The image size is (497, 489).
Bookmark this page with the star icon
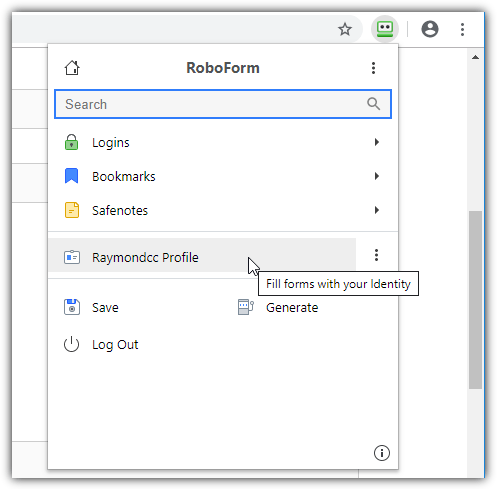click(345, 29)
